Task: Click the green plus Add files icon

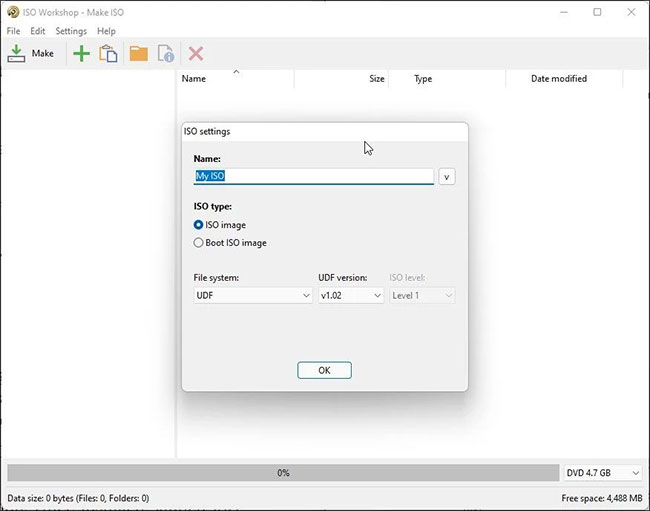Action: coord(82,53)
